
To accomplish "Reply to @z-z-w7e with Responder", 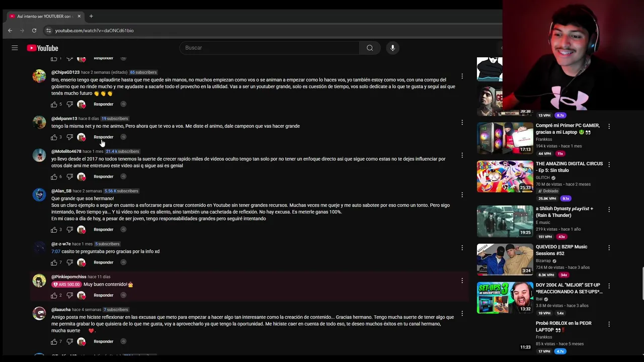I will click(x=103, y=262).
